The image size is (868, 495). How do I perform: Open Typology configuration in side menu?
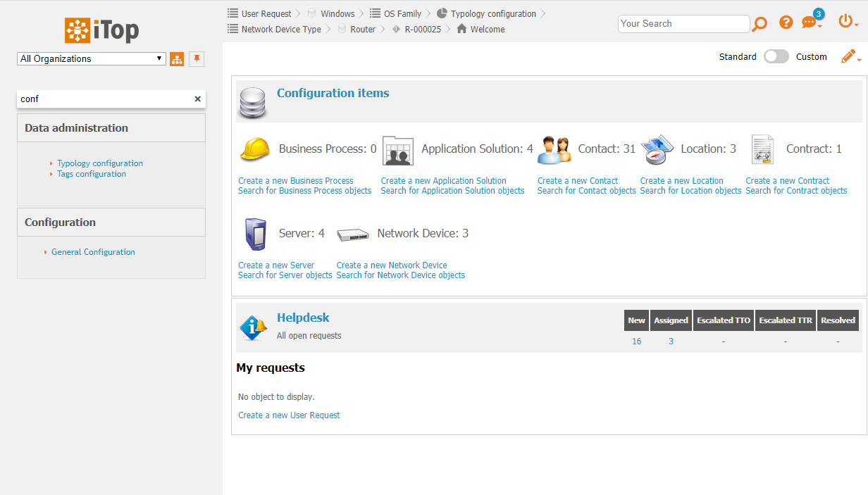(x=100, y=163)
